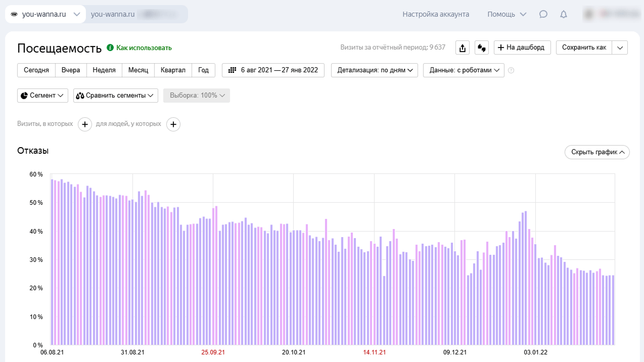The image size is (644, 362).
Task: Select the Неделя period tab
Action: (x=104, y=70)
